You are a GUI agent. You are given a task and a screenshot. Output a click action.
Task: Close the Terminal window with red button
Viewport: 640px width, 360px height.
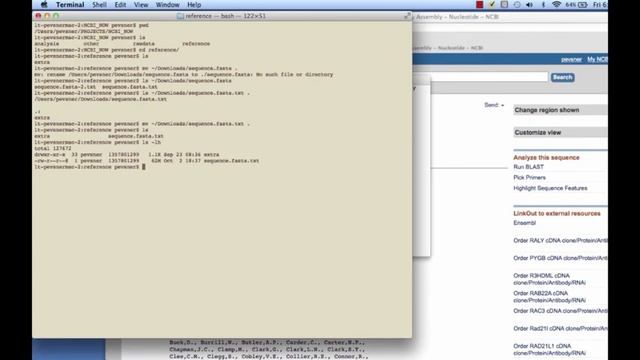coord(38,16)
